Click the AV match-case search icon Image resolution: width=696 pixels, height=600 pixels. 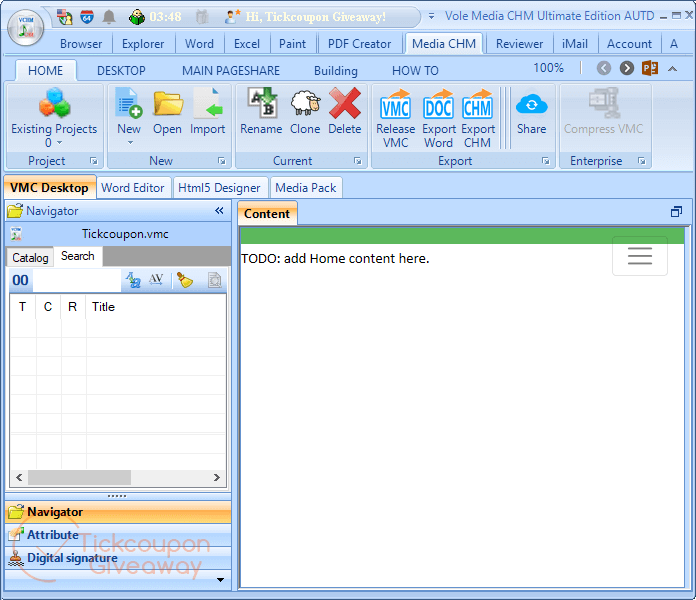(x=156, y=280)
